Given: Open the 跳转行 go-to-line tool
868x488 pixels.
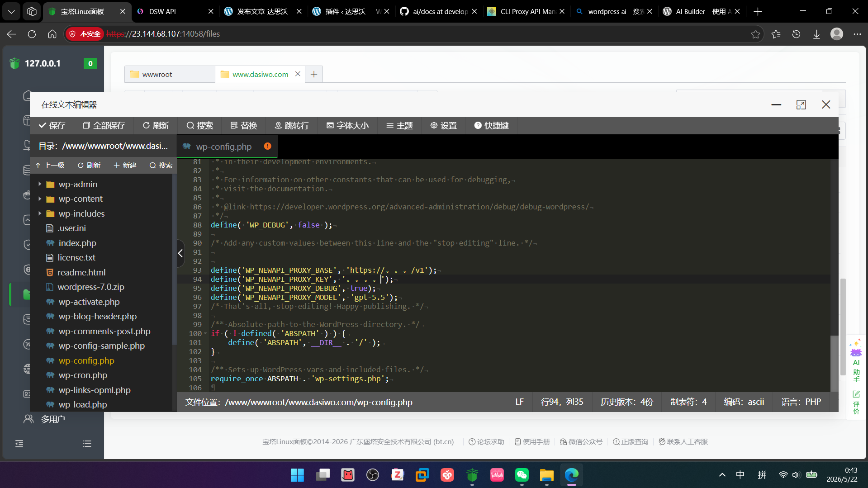Looking at the screenshot, I should click(x=292, y=125).
